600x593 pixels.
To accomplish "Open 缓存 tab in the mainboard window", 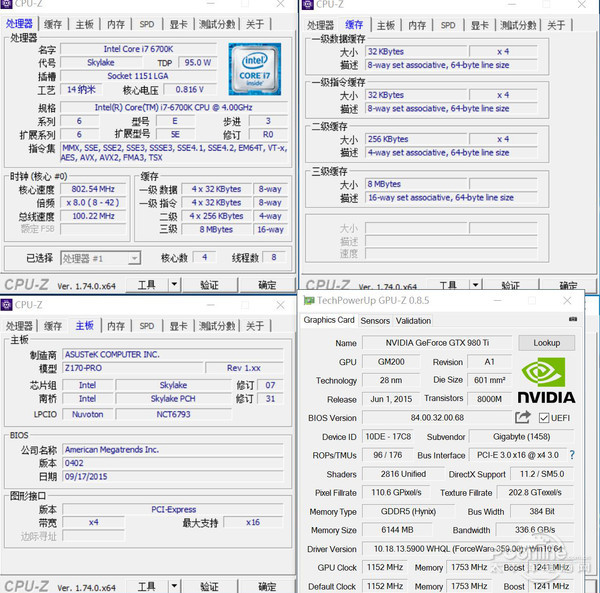I will [x=53, y=326].
